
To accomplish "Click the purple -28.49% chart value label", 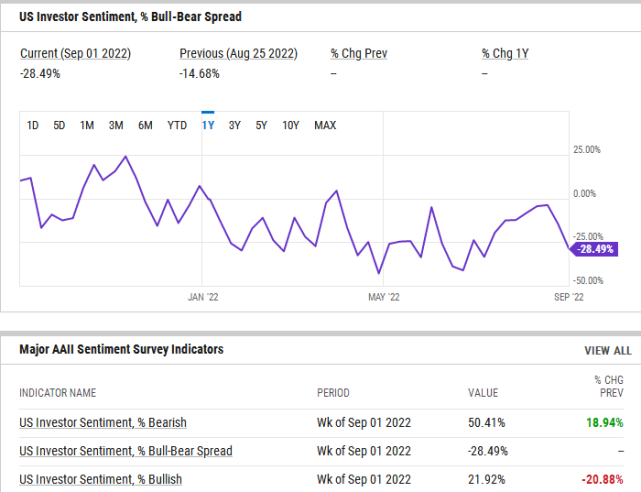I will tap(592, 249).
